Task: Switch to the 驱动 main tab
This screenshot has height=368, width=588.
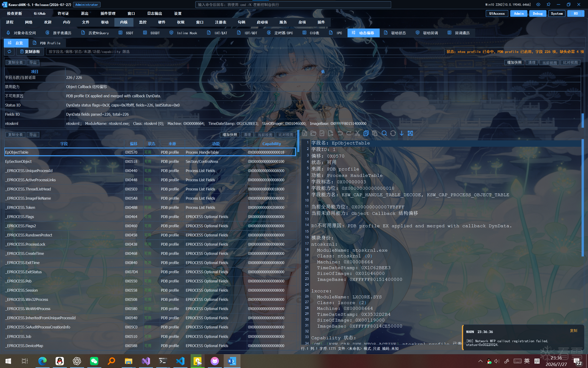Action: click(x=105, y=22)
